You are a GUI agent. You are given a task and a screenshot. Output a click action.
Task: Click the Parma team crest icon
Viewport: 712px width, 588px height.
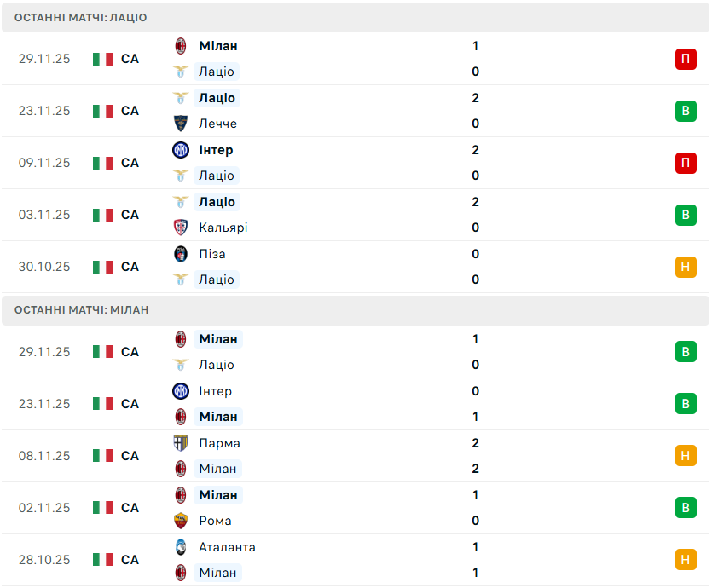point(181,443)
